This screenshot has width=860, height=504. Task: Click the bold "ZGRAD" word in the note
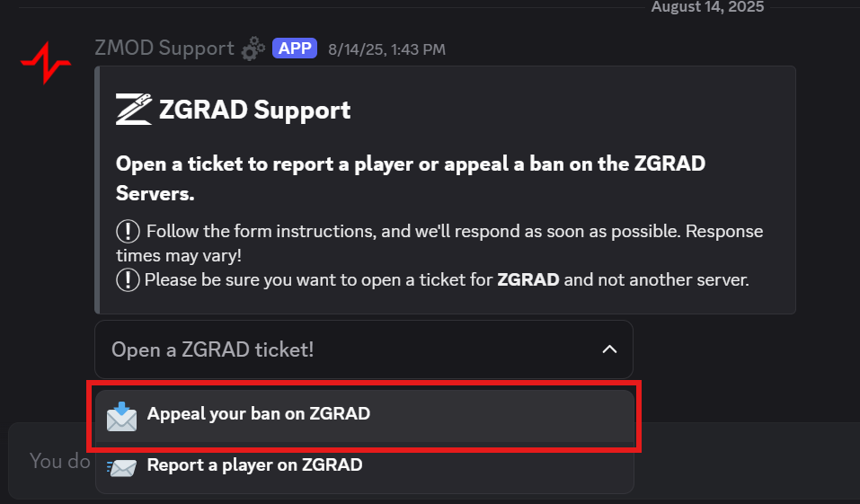[x=528, y=279]
